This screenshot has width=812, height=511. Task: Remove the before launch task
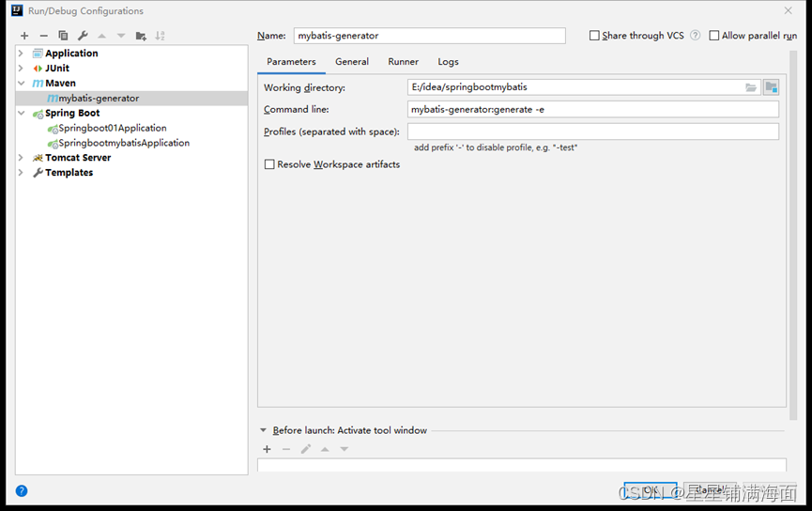click(286, 449)
